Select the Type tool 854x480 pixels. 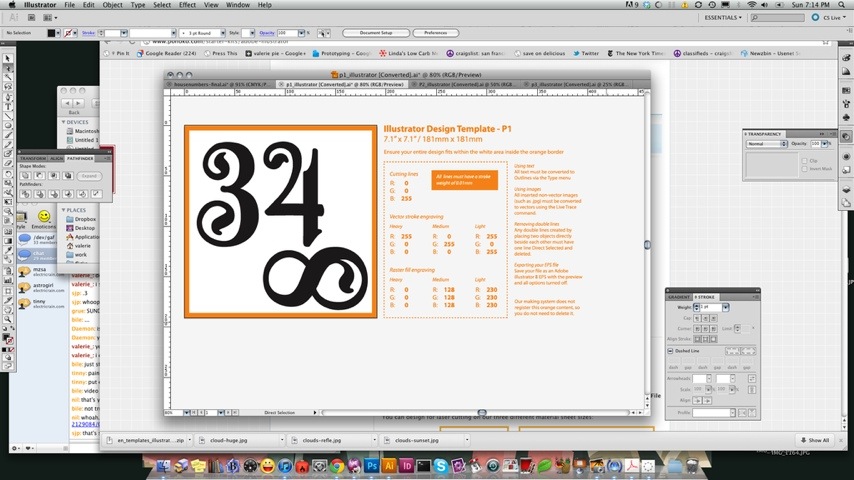click(x=8, y=107)
